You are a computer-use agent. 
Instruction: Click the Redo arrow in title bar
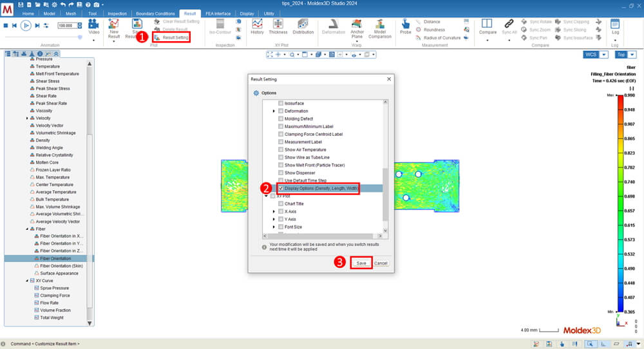[71, 5]
